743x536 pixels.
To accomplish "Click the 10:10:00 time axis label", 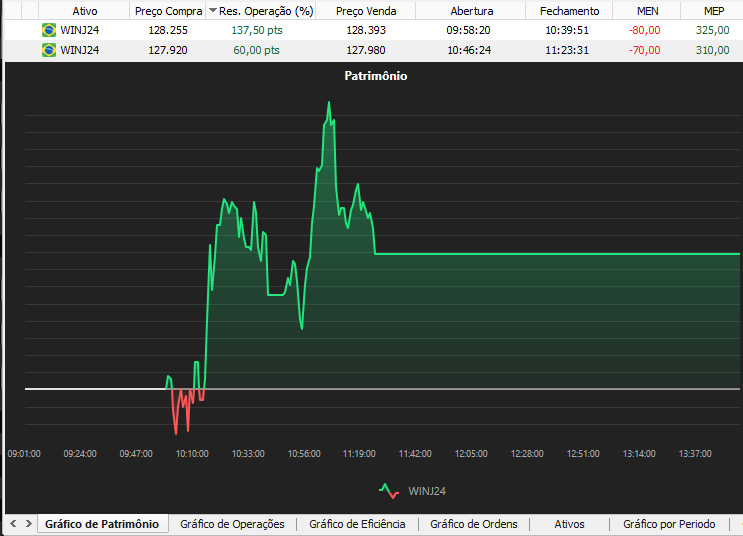I will click(x=192, y=454).
